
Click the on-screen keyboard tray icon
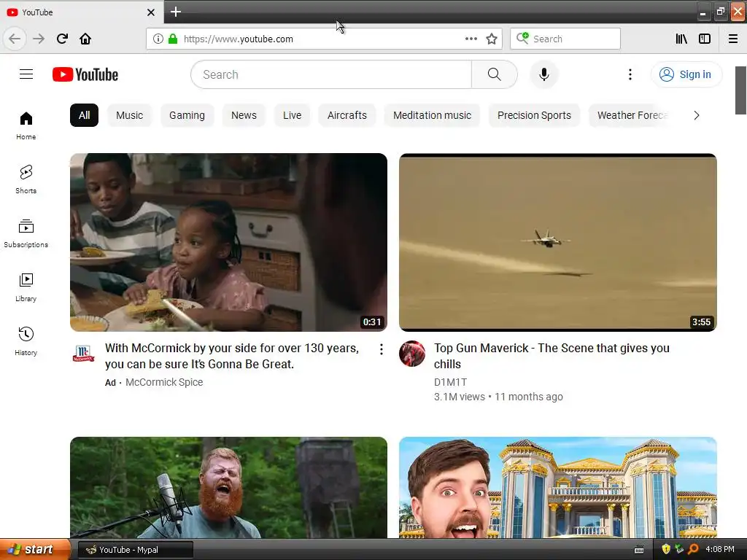click(x=639, y=550)
